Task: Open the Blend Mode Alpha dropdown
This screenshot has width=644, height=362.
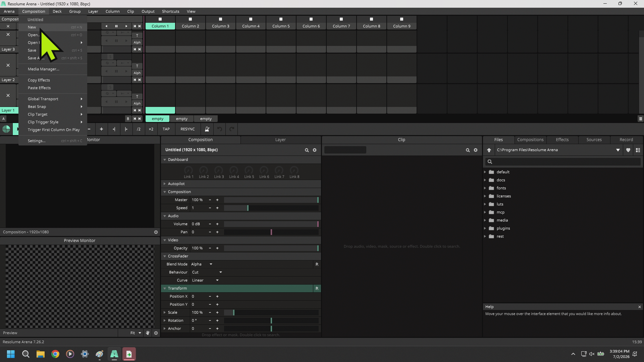Action: [x=202, y=264]
